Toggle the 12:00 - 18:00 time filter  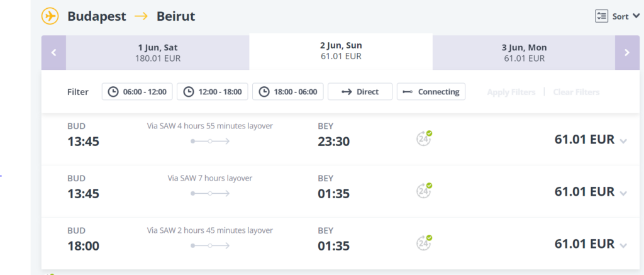pyautogui.click(x=213, y=92)
